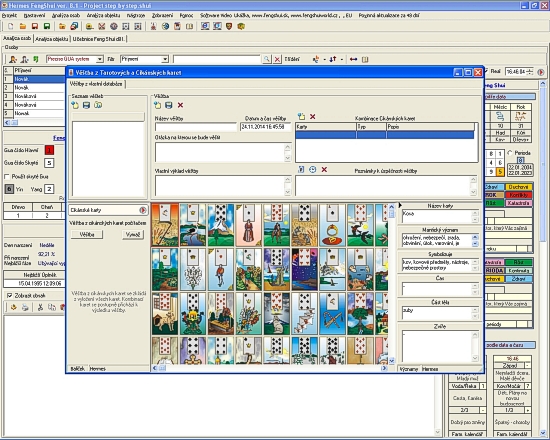The height and width of the screenshot is (440, 550).
Task: Click the Datum a čas věštby field
Action: (266, 127)
